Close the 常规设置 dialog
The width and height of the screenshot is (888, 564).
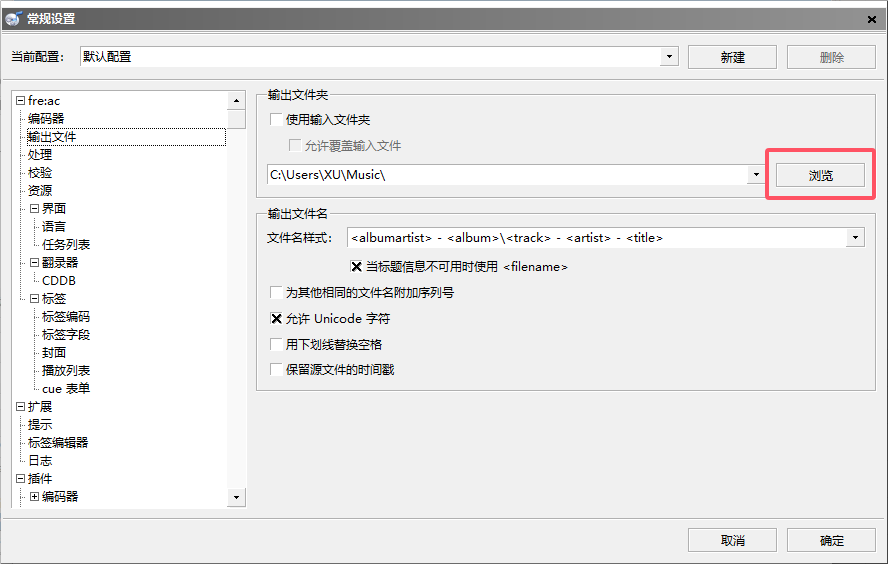(872, 19)
